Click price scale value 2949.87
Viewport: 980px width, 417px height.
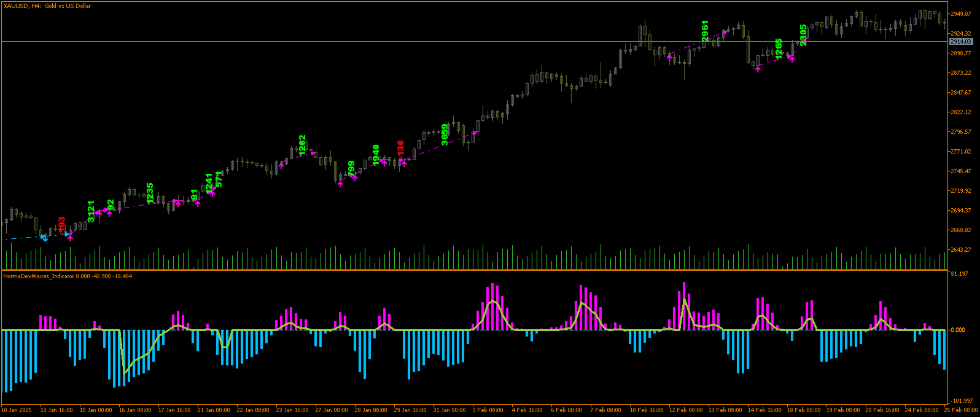(x=961, y=14)
